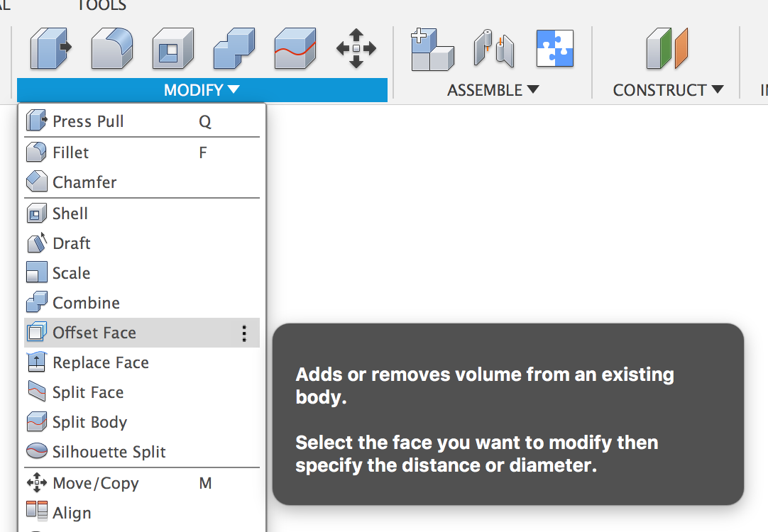Switch to the TOOLS tab

click(x=102, y=6)
